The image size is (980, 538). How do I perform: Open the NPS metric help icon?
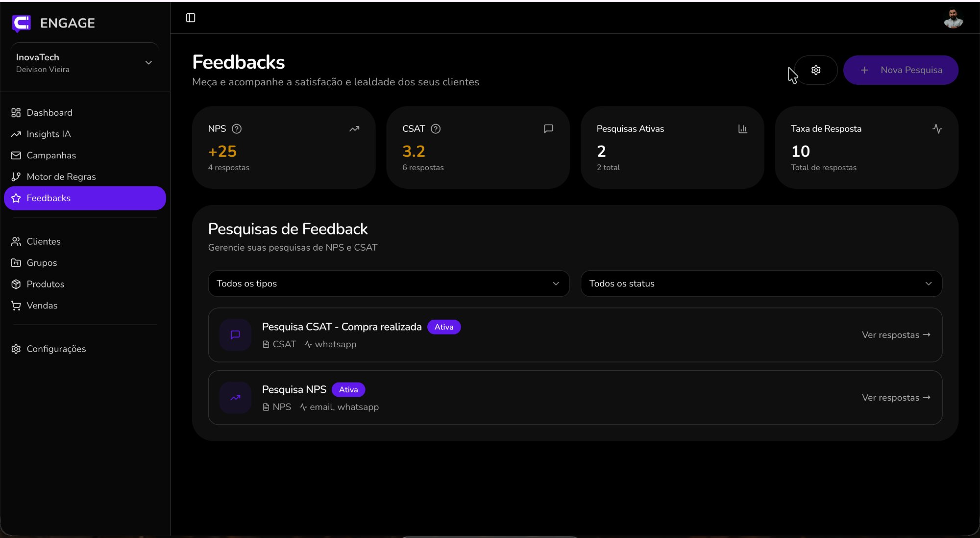pyautogui.click(x=237, y=129)
